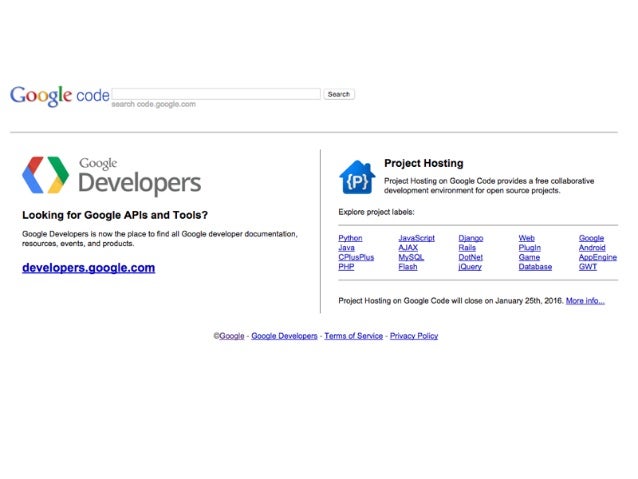Open the developers.google.com link

(89, 268)
